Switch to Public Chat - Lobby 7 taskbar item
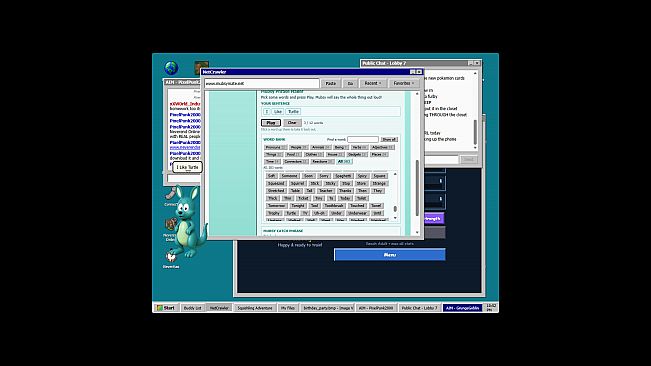Viewport: 651px width, 366px height. [419, 308]
